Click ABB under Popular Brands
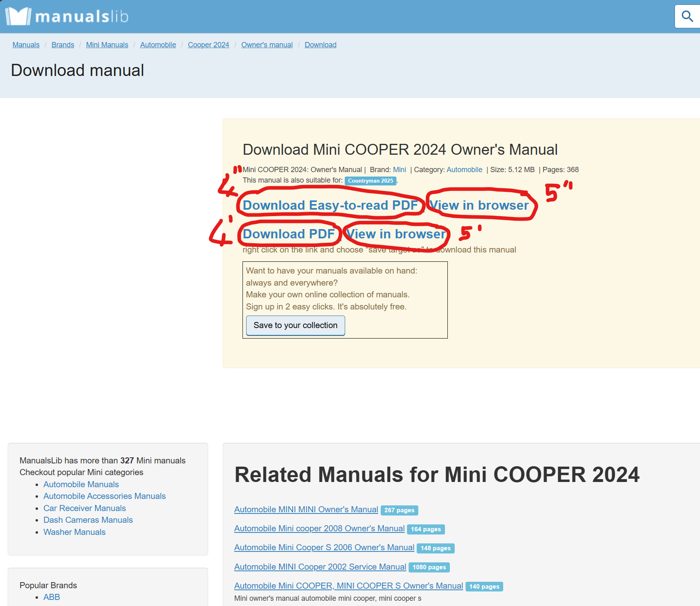Screen dimensions: 700x606 [51, 597]
